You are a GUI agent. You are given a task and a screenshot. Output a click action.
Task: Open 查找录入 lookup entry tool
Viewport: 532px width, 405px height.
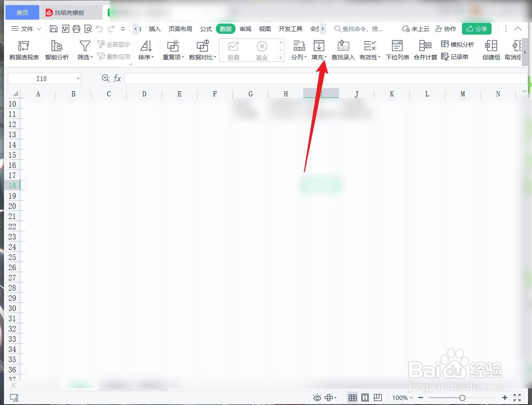343,50
